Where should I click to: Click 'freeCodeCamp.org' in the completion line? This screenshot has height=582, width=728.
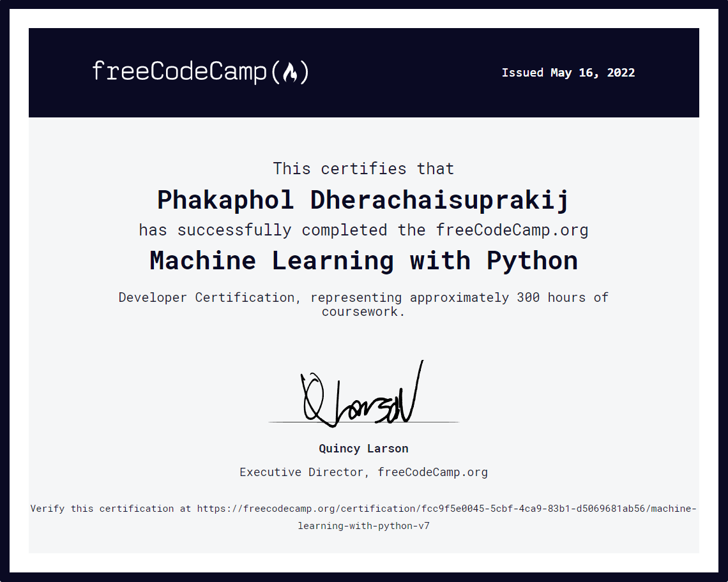click(512, 230)
